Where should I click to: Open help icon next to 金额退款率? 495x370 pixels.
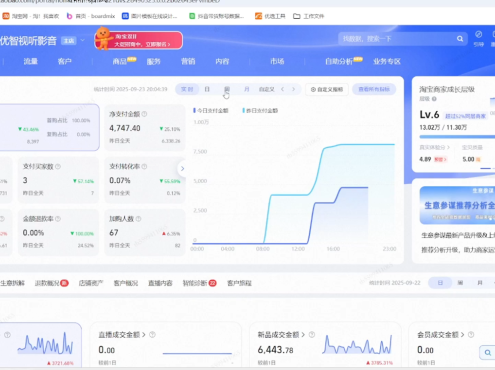point(58,219)
